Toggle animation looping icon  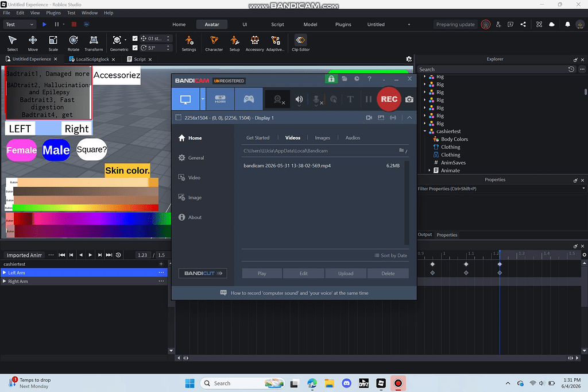pyautogui.click(x=118, y=255)
